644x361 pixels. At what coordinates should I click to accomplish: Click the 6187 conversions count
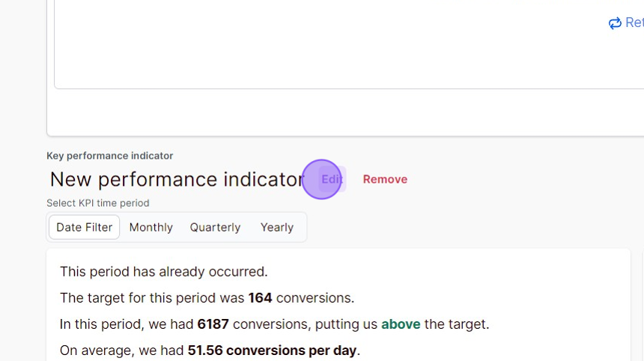tap(213, 324)
